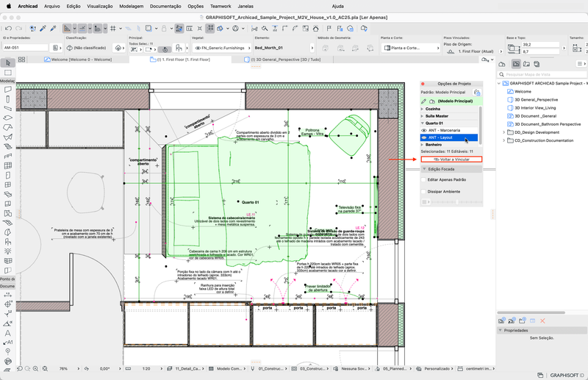Select the Arrow selection tool

[x=8, y=62]
